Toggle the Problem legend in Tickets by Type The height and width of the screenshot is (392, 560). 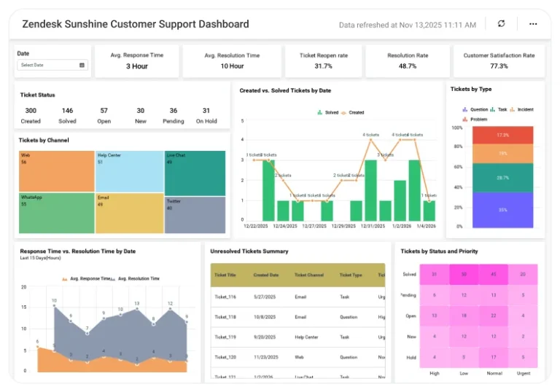(x=475, y=119)
